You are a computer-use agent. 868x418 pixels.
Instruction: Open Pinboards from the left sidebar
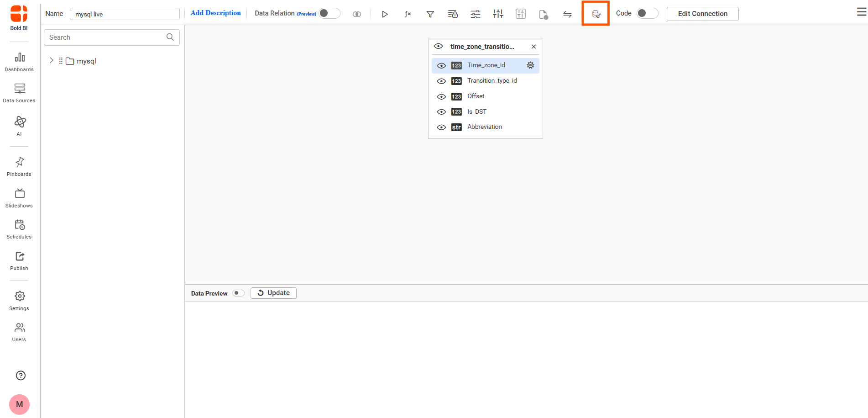pyautogui.click(x=19, y=167)
